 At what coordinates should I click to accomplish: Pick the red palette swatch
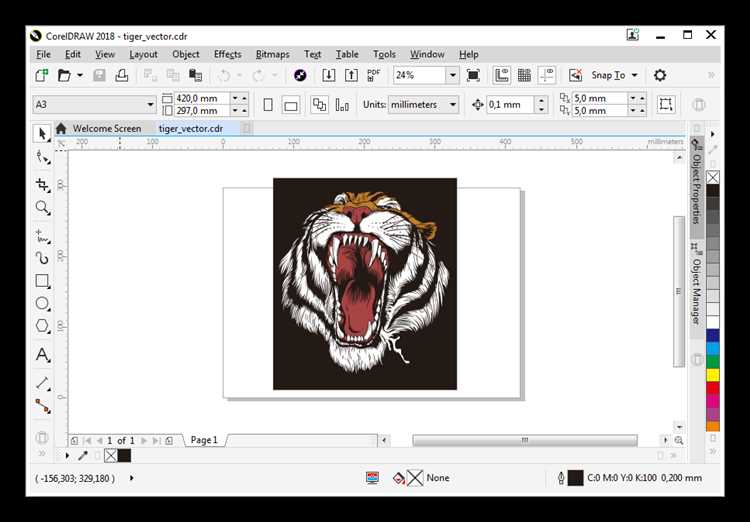coord(713,388)
